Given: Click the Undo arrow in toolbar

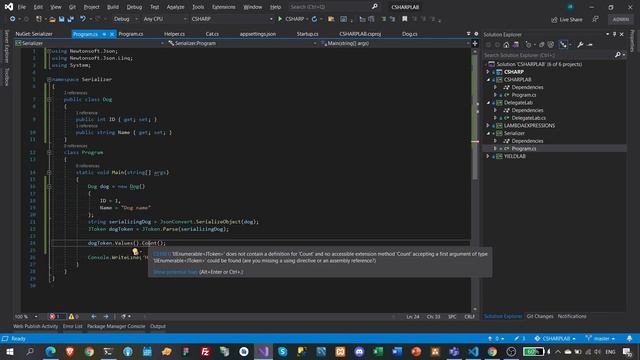Looking at the screenshot, I should click(83, 19).
